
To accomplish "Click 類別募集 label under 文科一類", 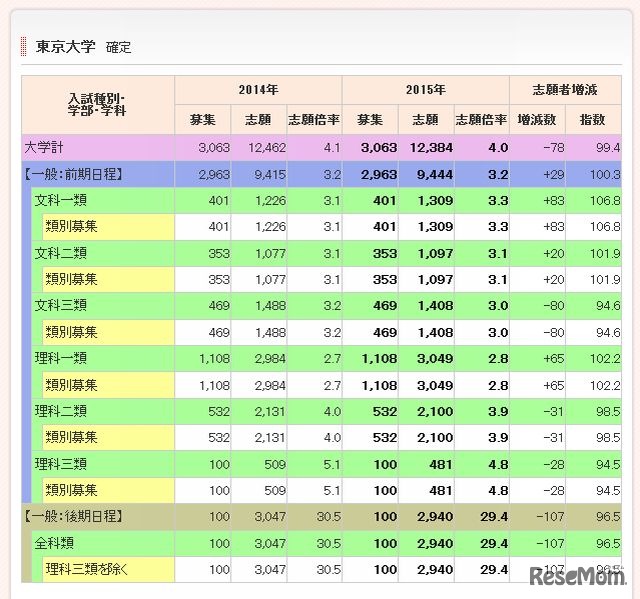I will [x=71, y=226].
